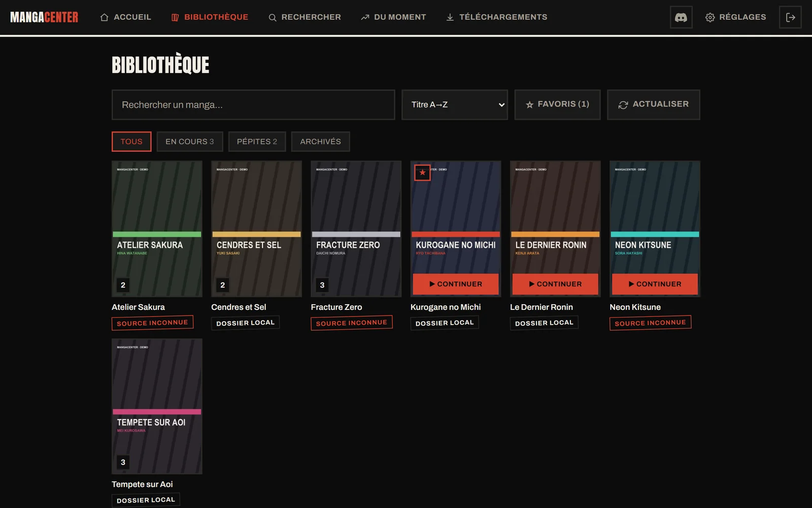Open Du Moment navigation item
This screenshot has width=812, height=508.
tap(393, 17)
